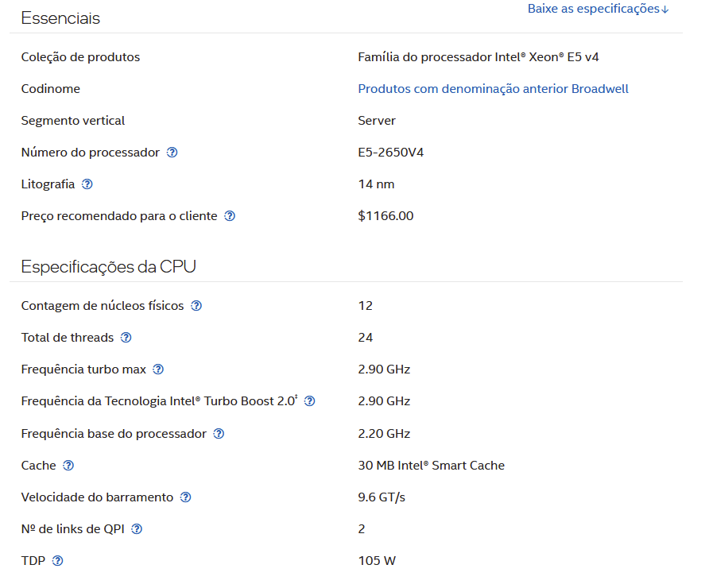The width and height of the screenshot is (713, 588).
Task: Select the Litografia label text
Action: 48,184
